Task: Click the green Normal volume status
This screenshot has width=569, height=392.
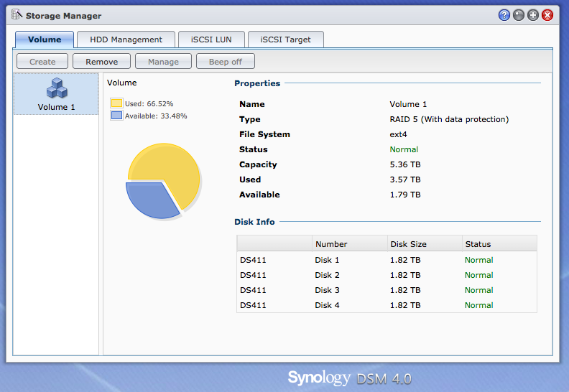Action: point(404,149)
